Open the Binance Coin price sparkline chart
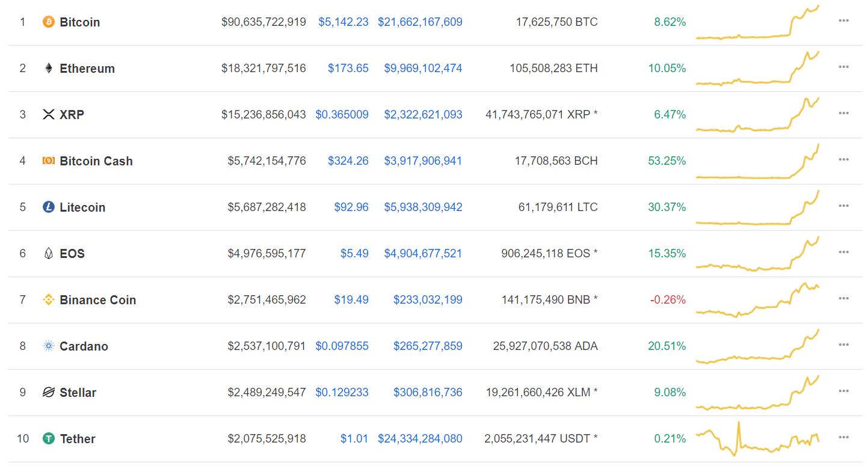 click(x=757, y=299)
